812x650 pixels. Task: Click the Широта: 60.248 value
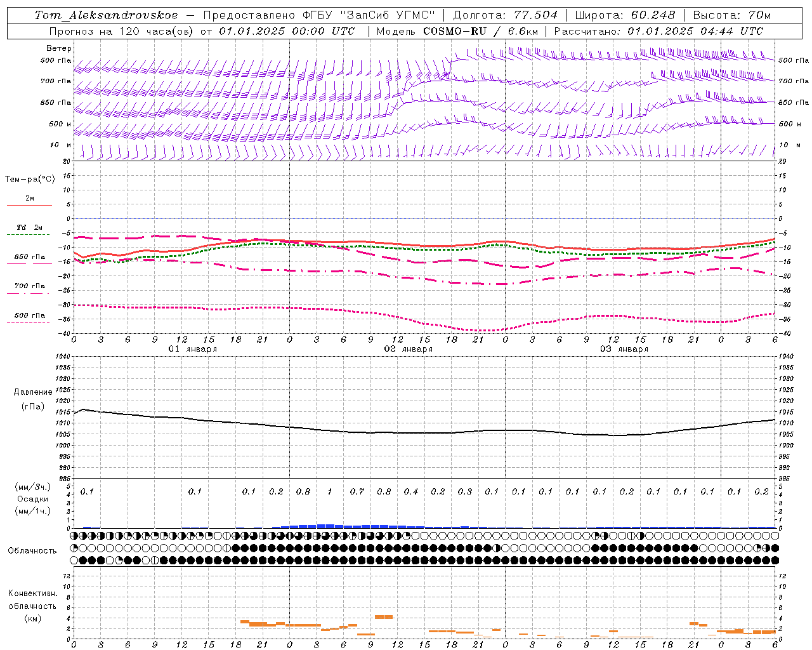tap(626, 15)
